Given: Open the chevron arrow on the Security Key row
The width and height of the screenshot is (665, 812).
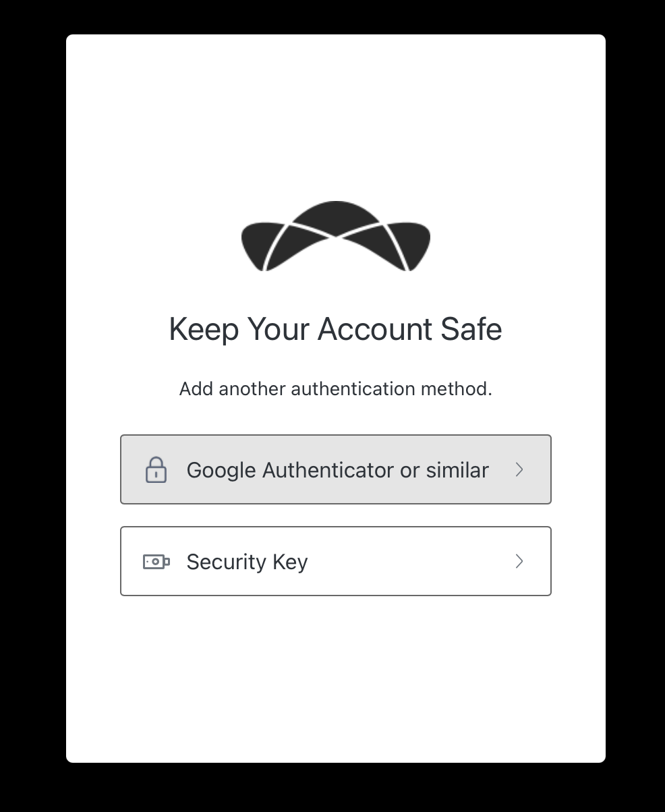Looking at the screenshot, I should click(x=519, y=561).
